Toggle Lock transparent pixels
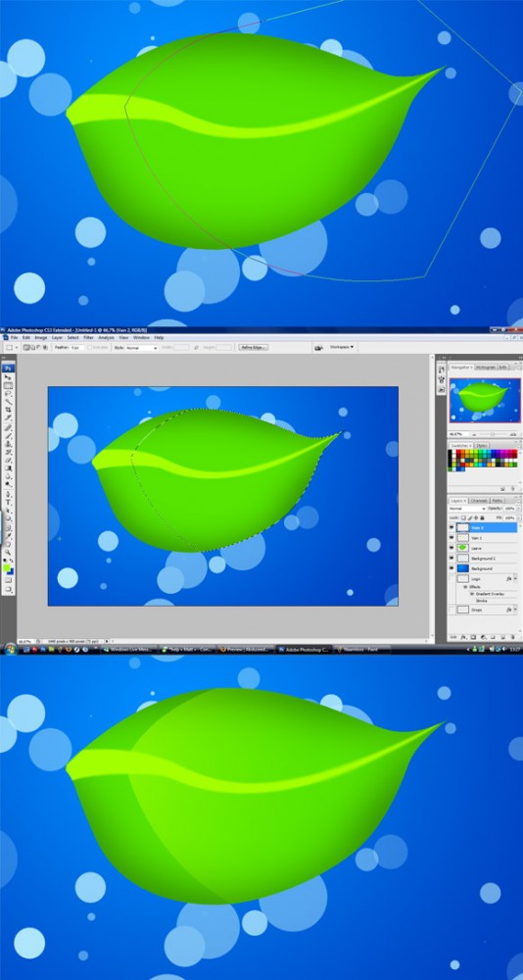 pos(463,517)
